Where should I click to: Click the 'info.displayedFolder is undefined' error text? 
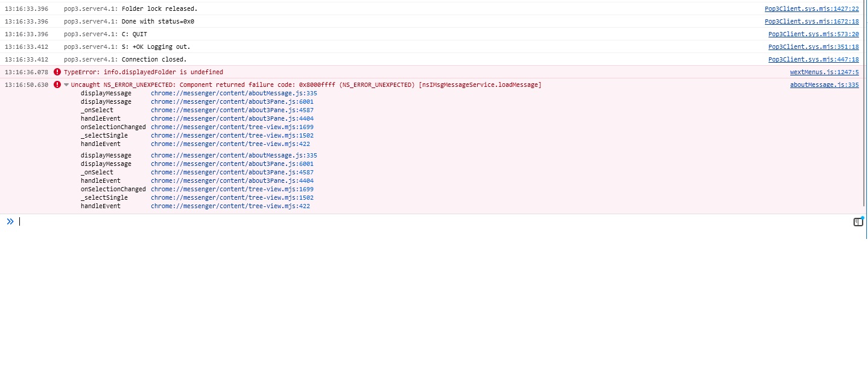(x=163, y=72)
